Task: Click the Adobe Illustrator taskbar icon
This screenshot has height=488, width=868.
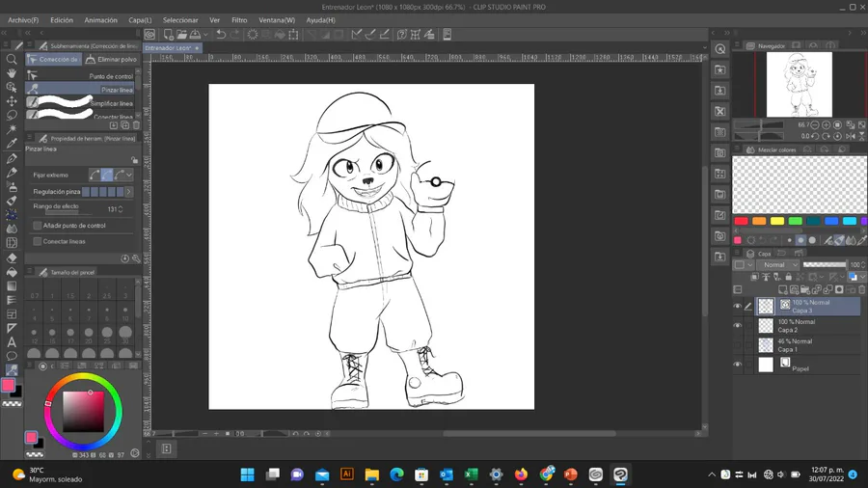Action: click(347, 474)
